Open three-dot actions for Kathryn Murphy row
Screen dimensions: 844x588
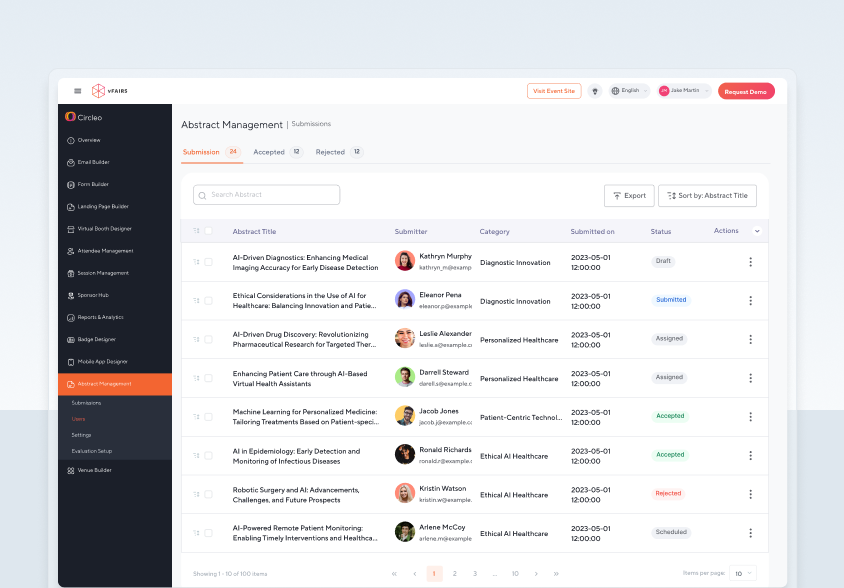[750, 262]
